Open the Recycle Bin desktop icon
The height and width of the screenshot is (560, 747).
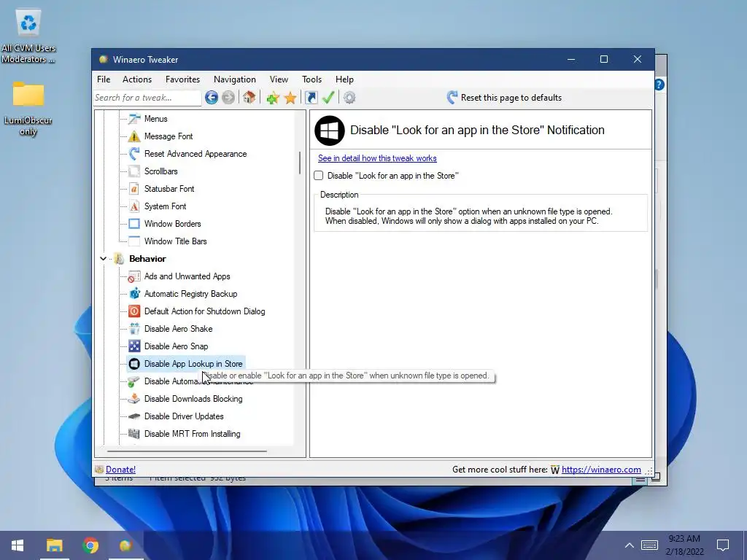tap(28, 37)
